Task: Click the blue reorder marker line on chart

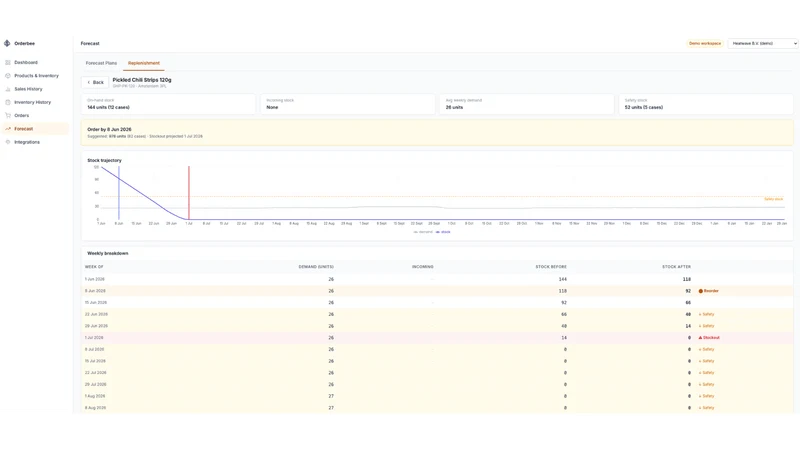Action: click(x=119, y=193)
